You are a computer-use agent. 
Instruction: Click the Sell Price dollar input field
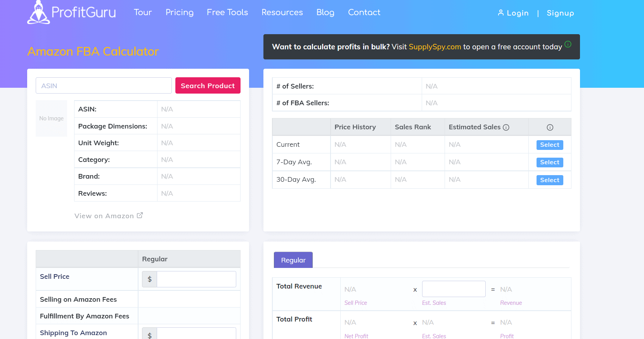point(196,279)
